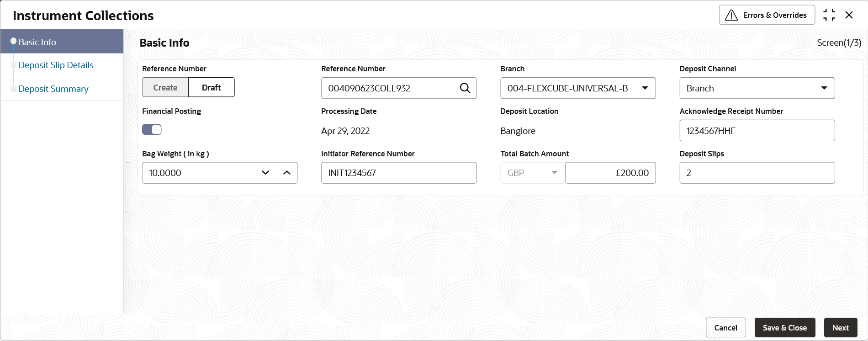The image size is (868, 341).
Task: Close the Instrument Collections window
Action: [x=849, y=15]
